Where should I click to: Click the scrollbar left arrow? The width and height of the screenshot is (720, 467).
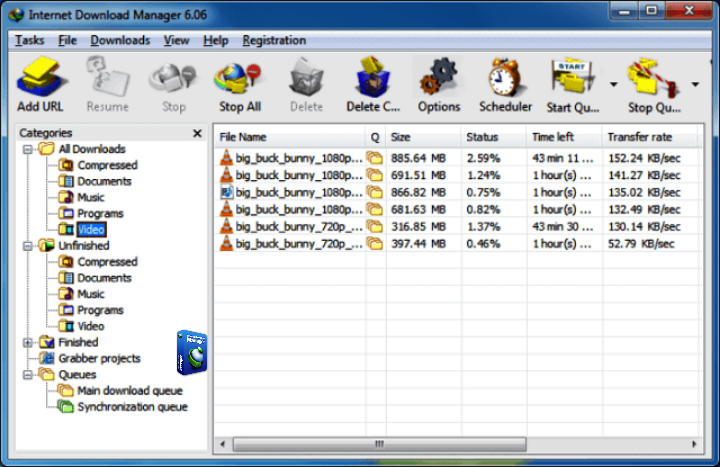pyautogui.click(x=223, y=444)
